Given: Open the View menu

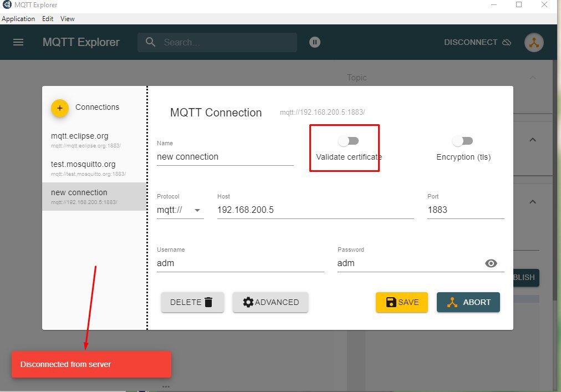Looking at the screenshot, I should coord(67,19).
